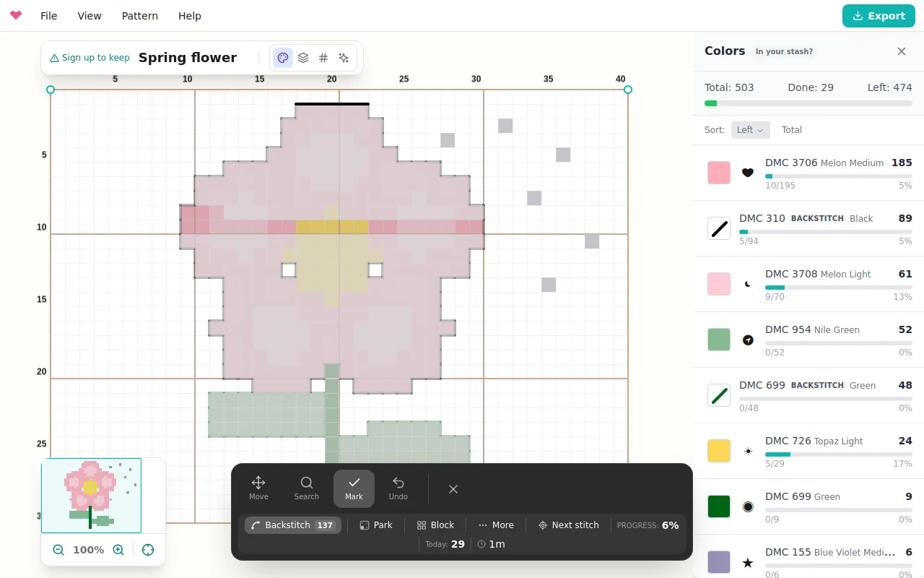Open the File menu
Viewport: 924px width, 578px height.
coord(49,16)
